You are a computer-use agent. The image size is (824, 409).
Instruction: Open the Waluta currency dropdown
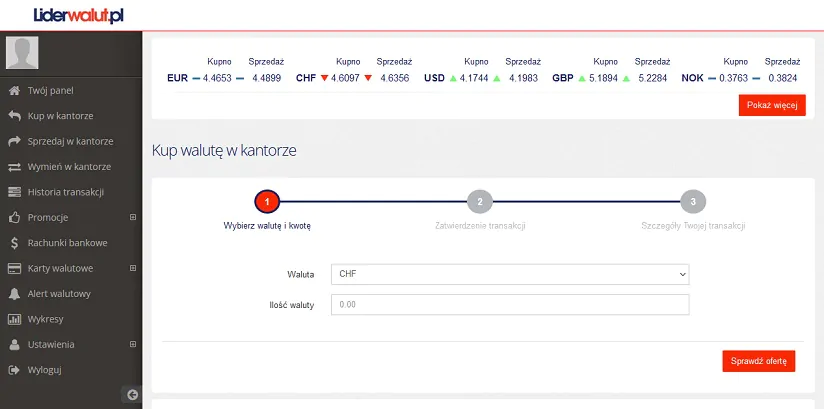point(511,273)
